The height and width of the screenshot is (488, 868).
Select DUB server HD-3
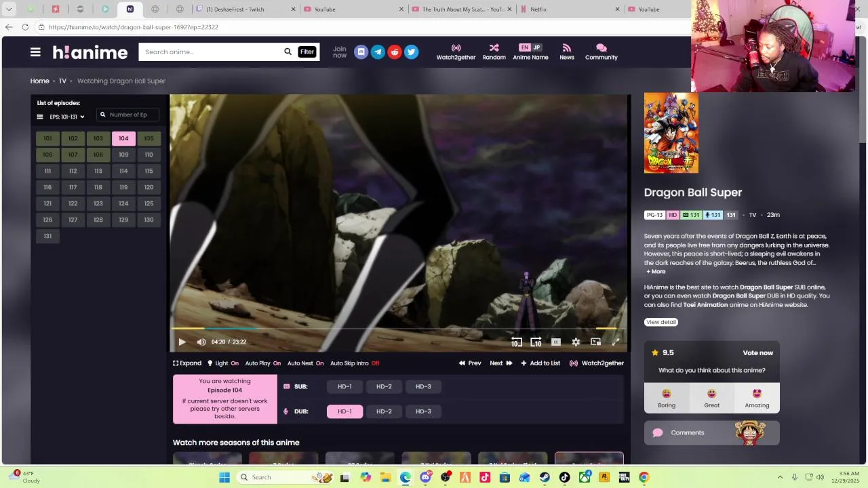tap(423, 411)
